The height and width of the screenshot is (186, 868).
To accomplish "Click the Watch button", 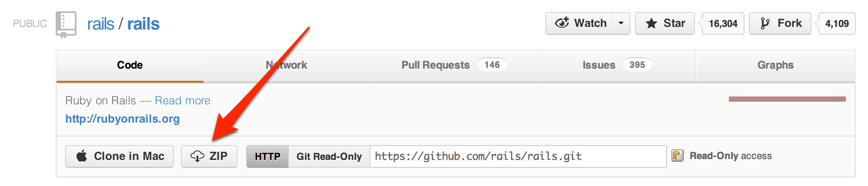I will pos(580,23).
